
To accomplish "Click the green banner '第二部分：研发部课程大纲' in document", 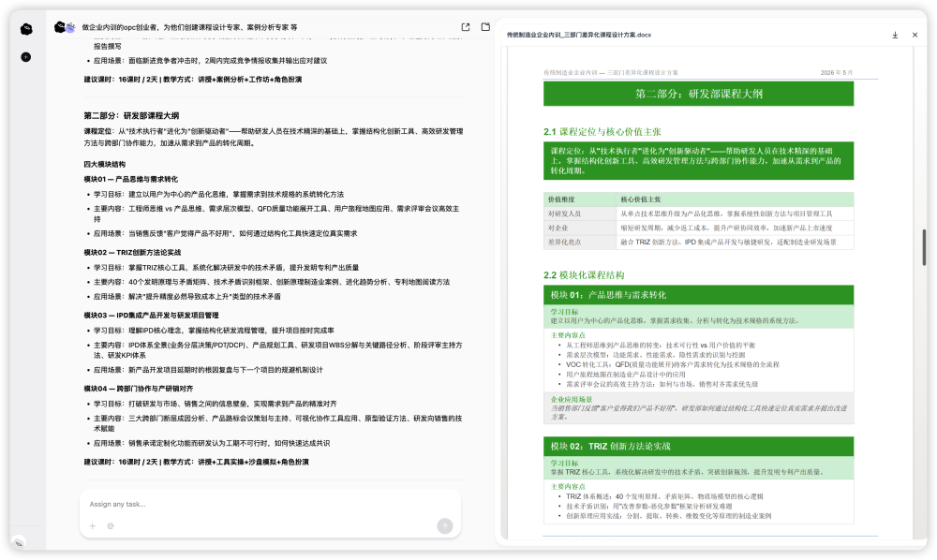I will coord(699,94).
